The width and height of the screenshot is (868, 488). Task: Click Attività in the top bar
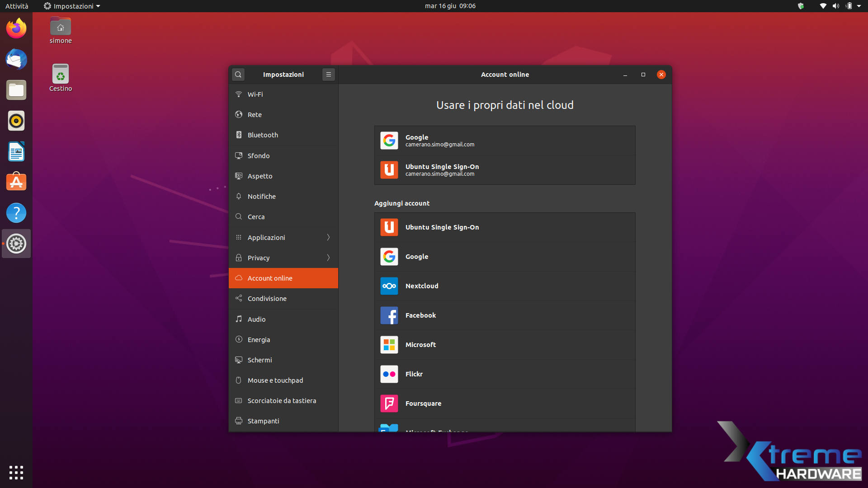(17, 6)
